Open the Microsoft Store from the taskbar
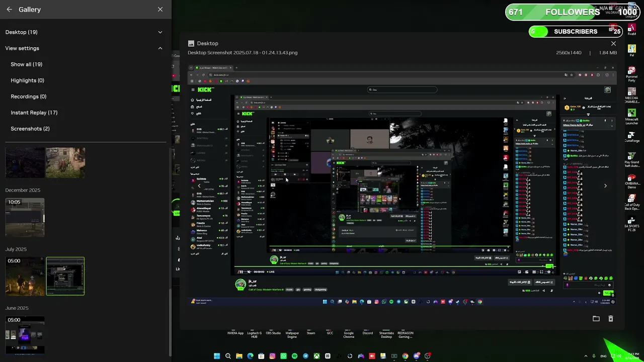 click(261, 356)
